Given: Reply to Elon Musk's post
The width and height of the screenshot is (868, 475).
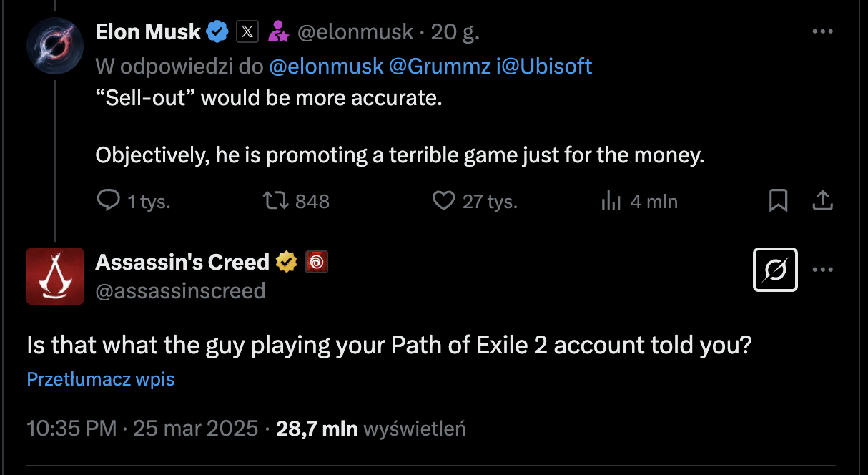Looking at the screenshot, I should click(x=108, y=201).
